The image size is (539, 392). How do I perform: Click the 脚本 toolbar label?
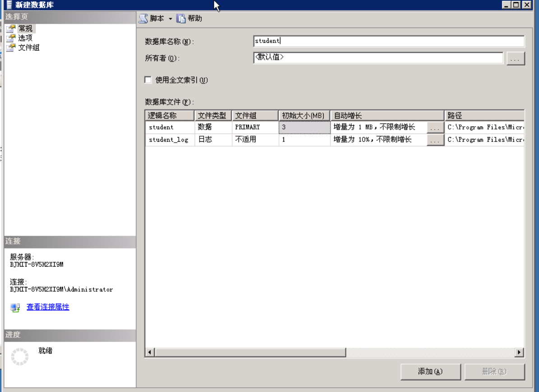[x=157, y=18]
